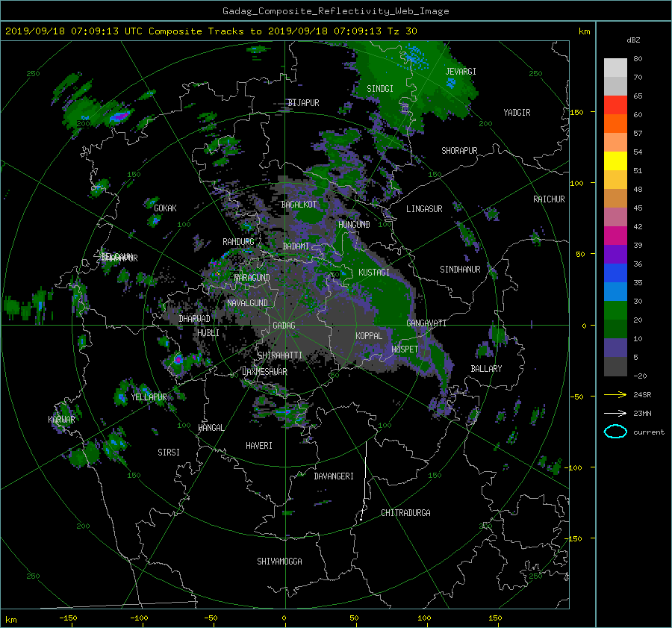Select the YADGIR label
The height and width of the screenshot is (628, 672).
(517, 113)
